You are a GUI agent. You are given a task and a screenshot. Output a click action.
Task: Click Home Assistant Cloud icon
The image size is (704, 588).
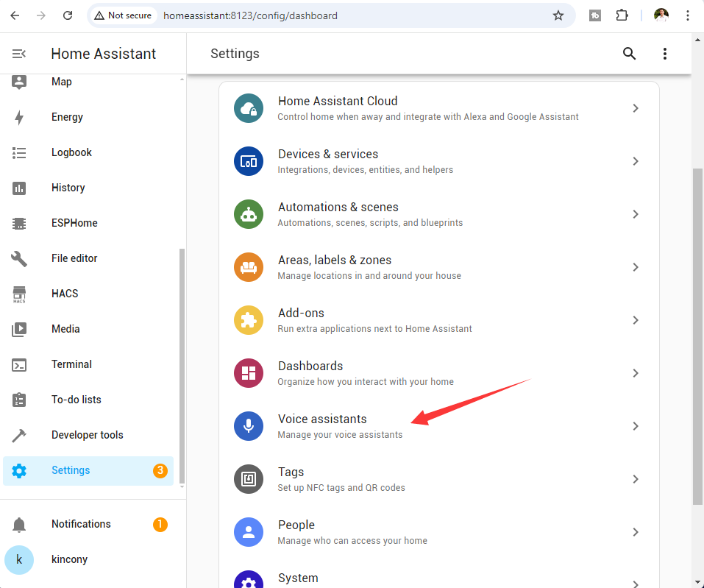click(249, 108)
